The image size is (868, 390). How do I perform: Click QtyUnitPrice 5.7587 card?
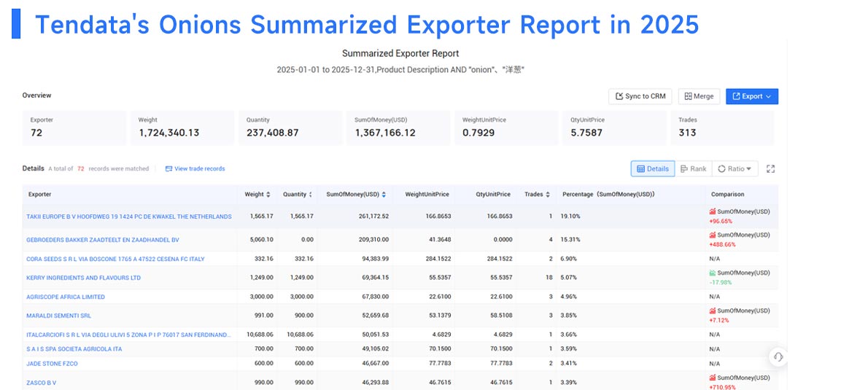click(614, 128)
